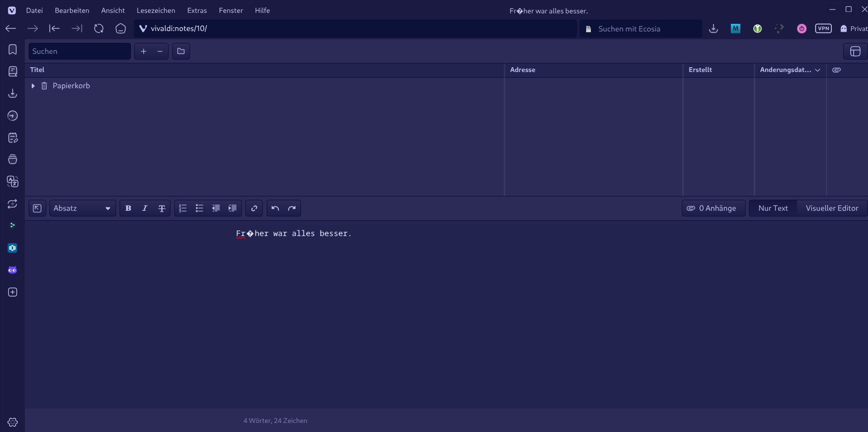The width and height of the screenshot is (868, 432).
Task: Click the Suchen mit Ecosia field
Action: 641,29
